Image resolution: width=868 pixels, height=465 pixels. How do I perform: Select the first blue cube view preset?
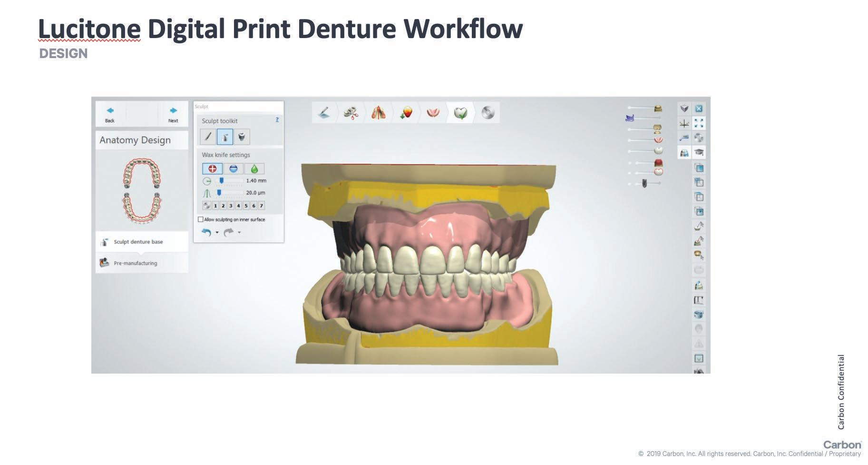tap(699, 168)
